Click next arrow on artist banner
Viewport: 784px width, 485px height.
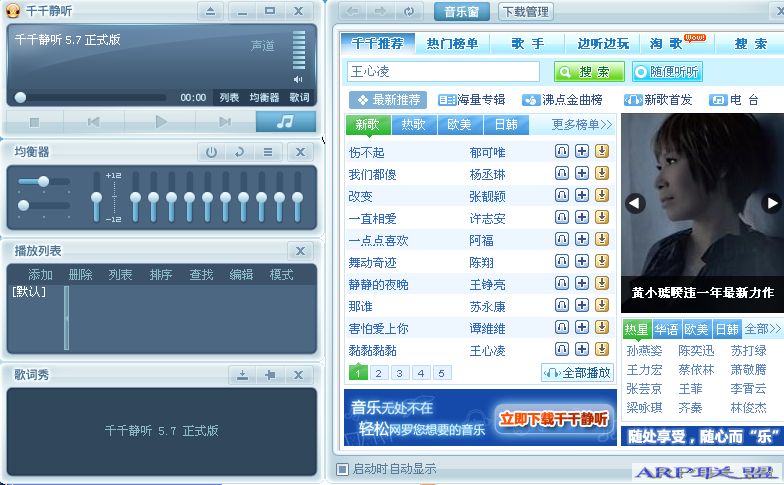pos(772,203)
